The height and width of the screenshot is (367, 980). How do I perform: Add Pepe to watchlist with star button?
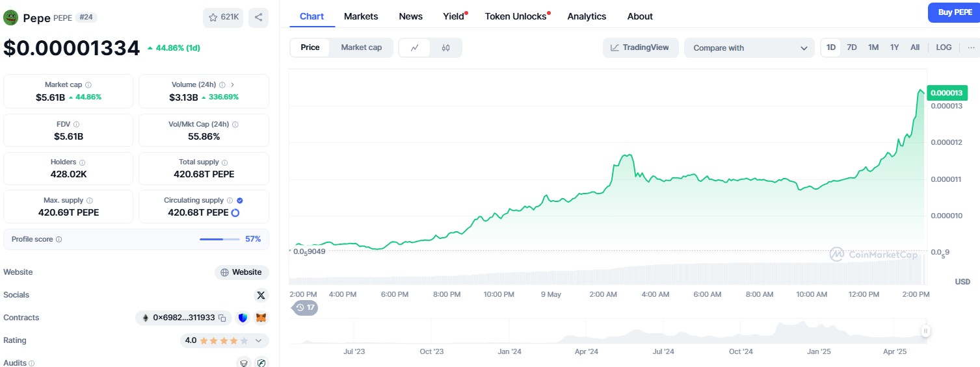point(223,18)
